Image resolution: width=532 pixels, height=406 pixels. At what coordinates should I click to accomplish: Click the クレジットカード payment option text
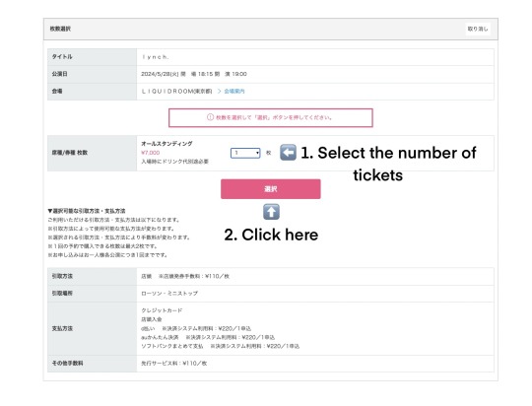[x=162, y=310]
